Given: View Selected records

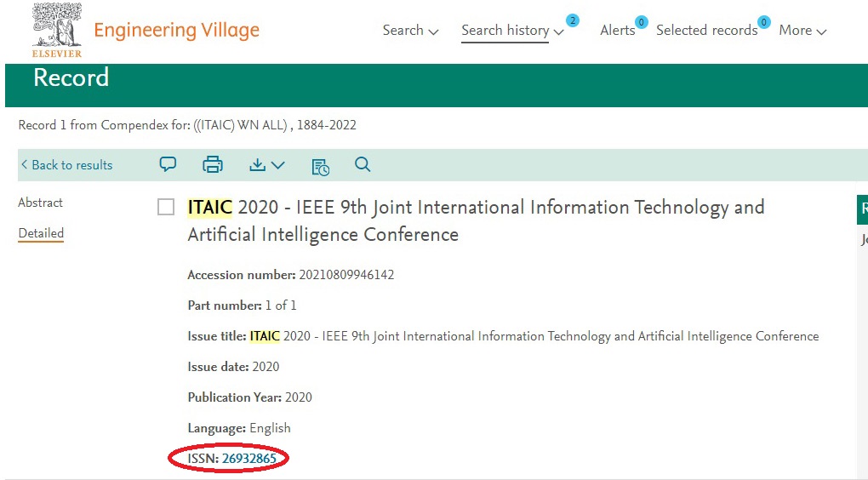Looking at the screenshot, I should [x=706, y=31].
